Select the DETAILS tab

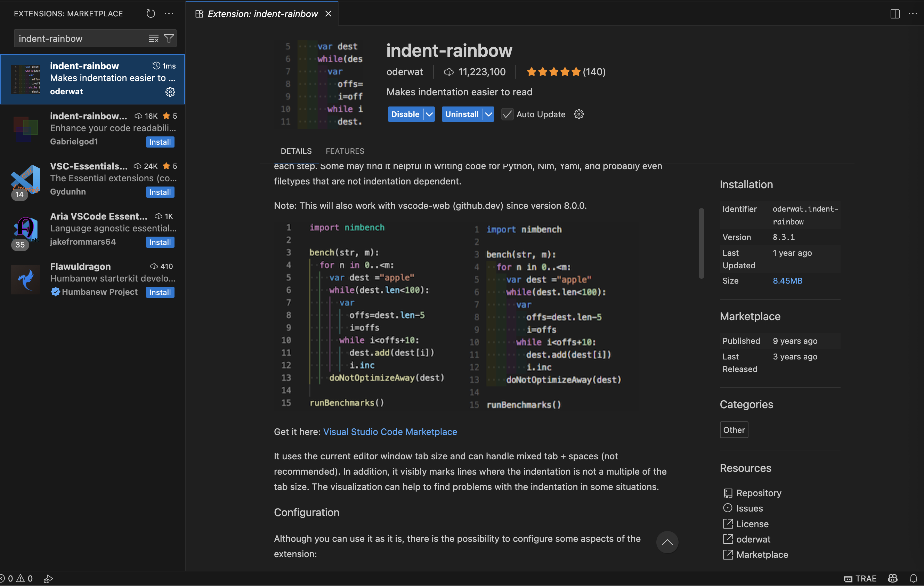tap(296, 151)
